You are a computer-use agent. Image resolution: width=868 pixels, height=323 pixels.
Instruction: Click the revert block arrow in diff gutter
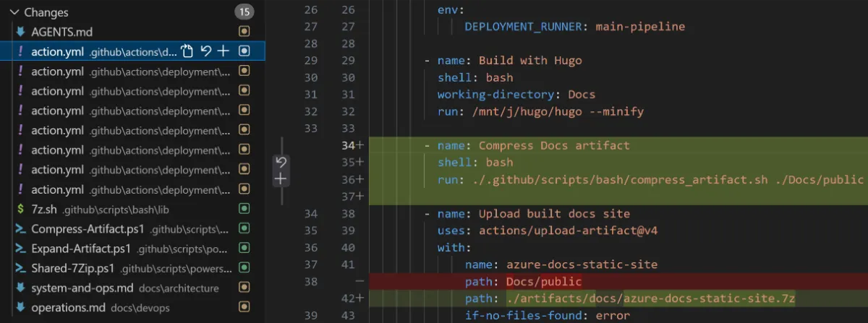click(x=281, y=162)
